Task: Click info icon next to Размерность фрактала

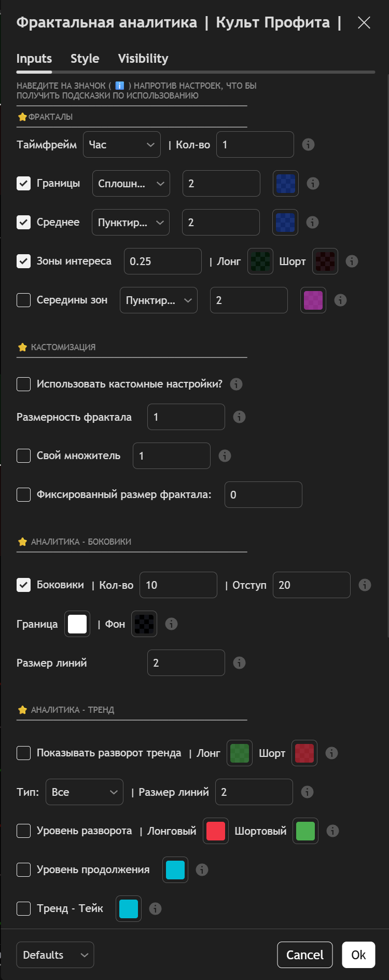Action: pyautogui.click(x=239, y=417)
